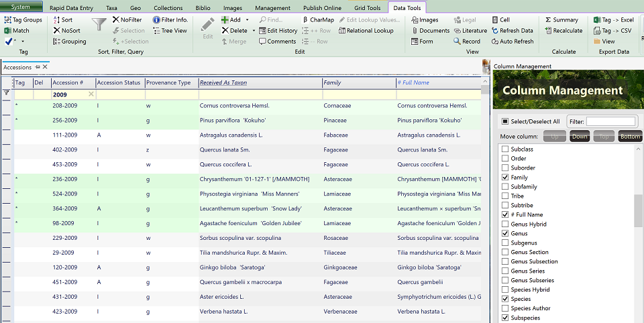Check the Subclass column checkbox
This screenshot has width=644, height=323.
(505, 149)
